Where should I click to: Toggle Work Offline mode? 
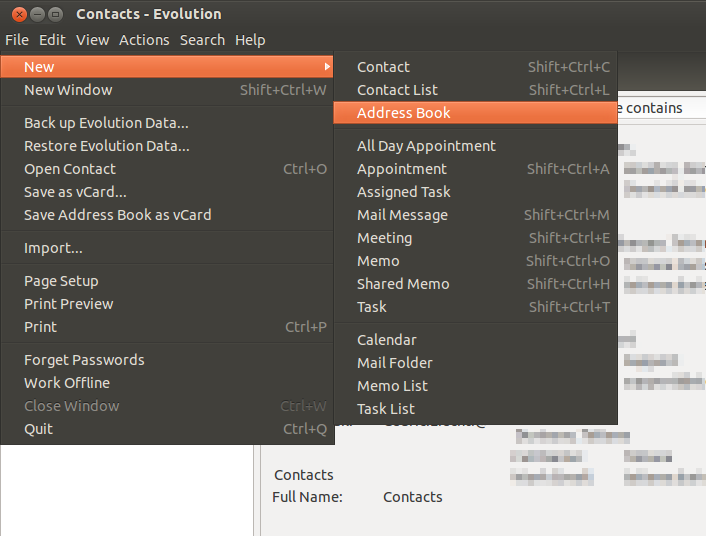tap(67, 383)
